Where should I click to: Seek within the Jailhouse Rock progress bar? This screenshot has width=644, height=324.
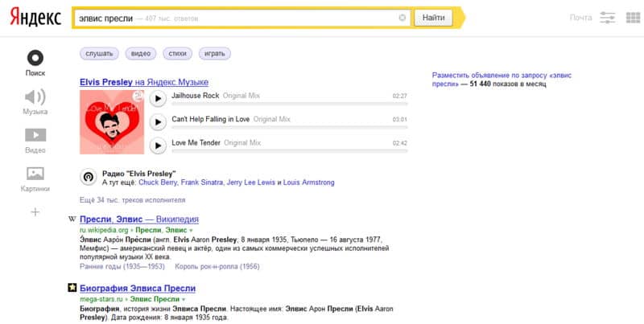point(290,103)
